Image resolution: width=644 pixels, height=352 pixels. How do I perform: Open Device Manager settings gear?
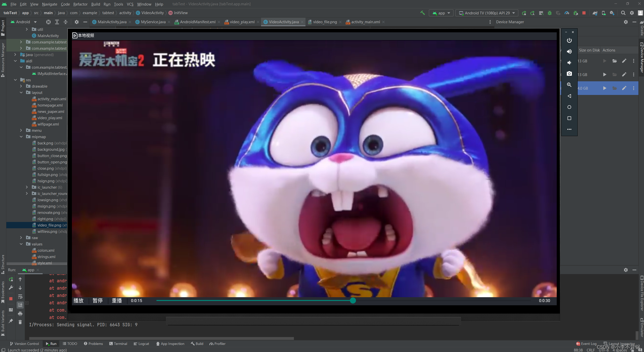pyautogui.click(x=626, y=22)
